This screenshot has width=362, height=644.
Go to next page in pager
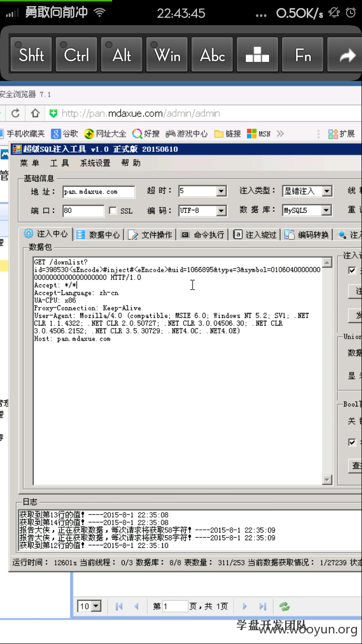tap(245, 606)
